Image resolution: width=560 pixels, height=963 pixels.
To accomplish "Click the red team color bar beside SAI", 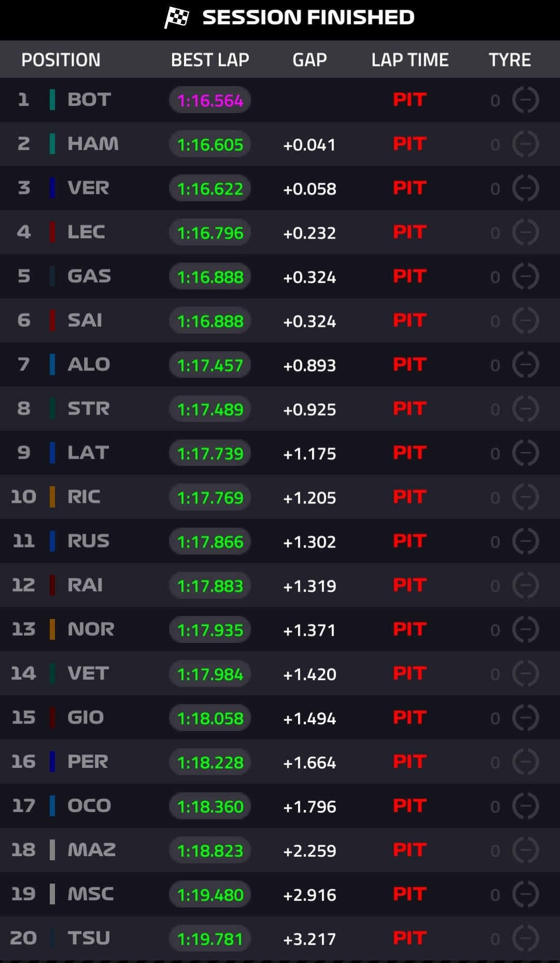I will [x=52, y=320].
